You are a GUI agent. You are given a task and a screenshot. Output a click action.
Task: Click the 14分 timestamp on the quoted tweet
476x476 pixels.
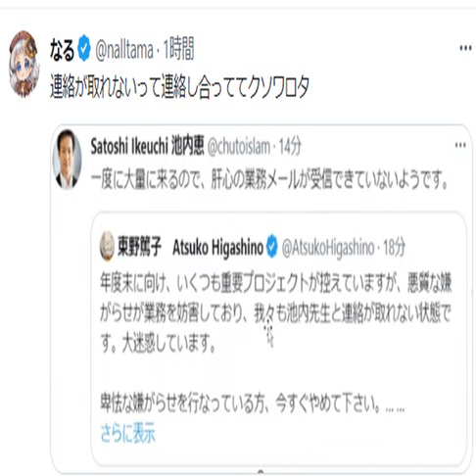(290, 147)
